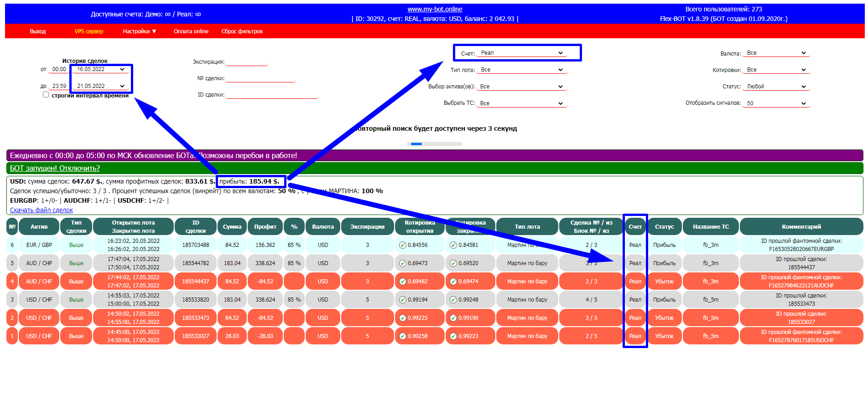Open the Оплата online menu item
This screenshot has width=868, height=405.
tap(191, 31)
